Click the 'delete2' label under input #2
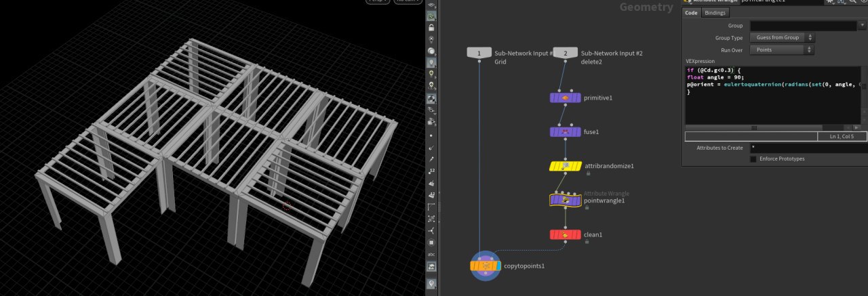 (x=591, y=62)
